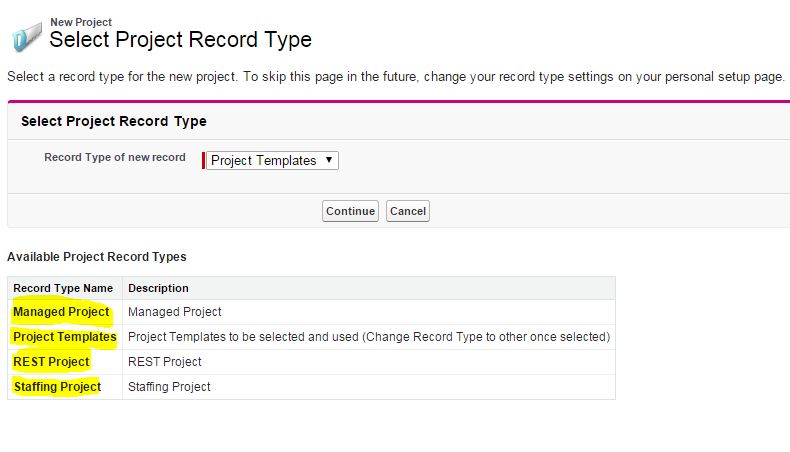Screen dimensions: 790x452
Task: Select the highlighted Managed Project record type name
Action: click(61, 312)
